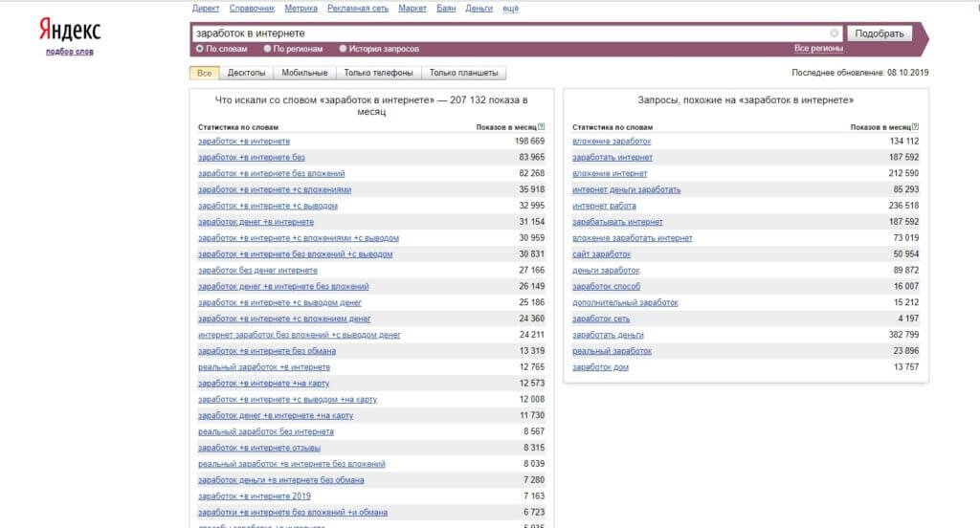
Task: Open query заработок без денег интернете
Action: (257, 271)
